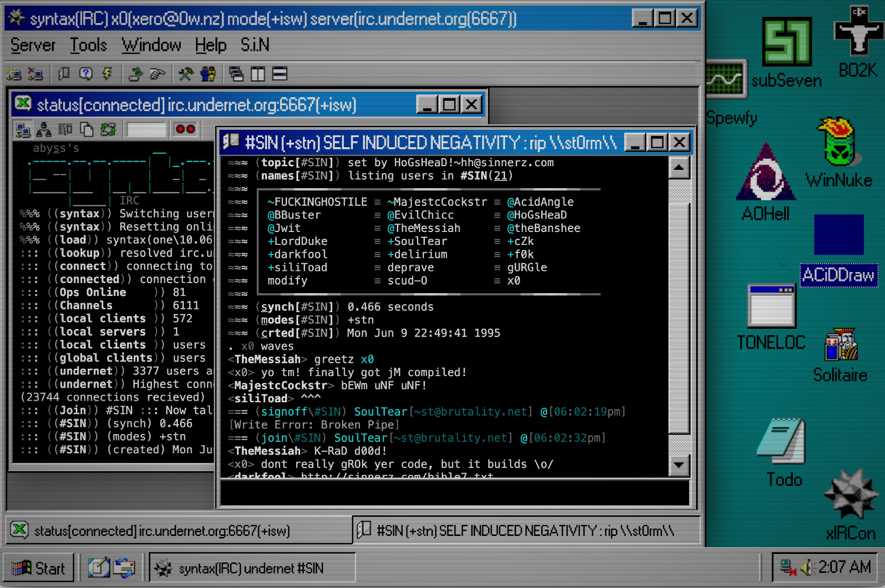Click the green refresh arrows icon in status toolbar

[x=108, y=130]
